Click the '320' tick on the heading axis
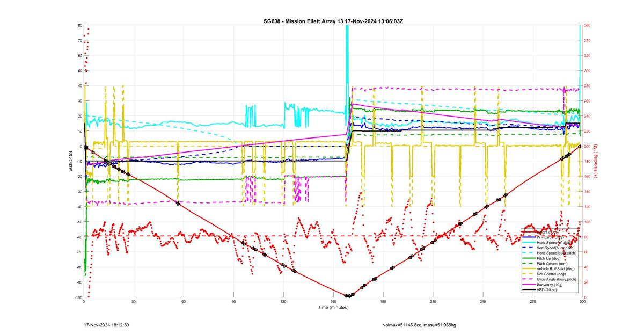 pyautogui.click(x=588, y=55)
